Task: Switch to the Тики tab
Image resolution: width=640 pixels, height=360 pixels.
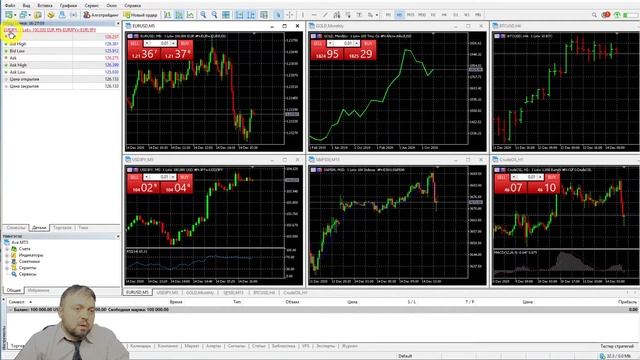Action: [x=83, y=228]
